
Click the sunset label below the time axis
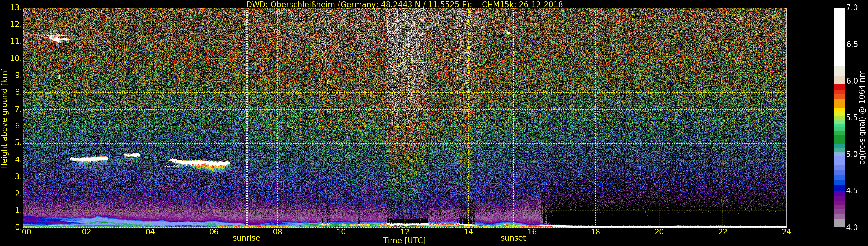click(513, 238)
